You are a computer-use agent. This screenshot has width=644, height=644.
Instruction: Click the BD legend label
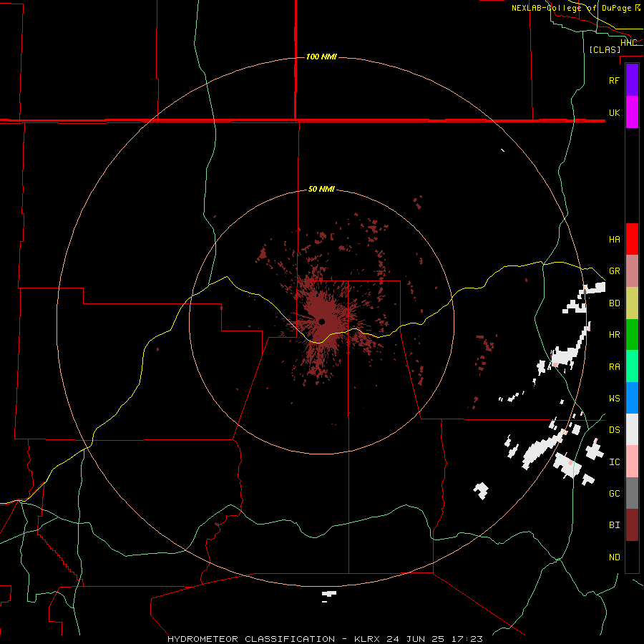614,303
